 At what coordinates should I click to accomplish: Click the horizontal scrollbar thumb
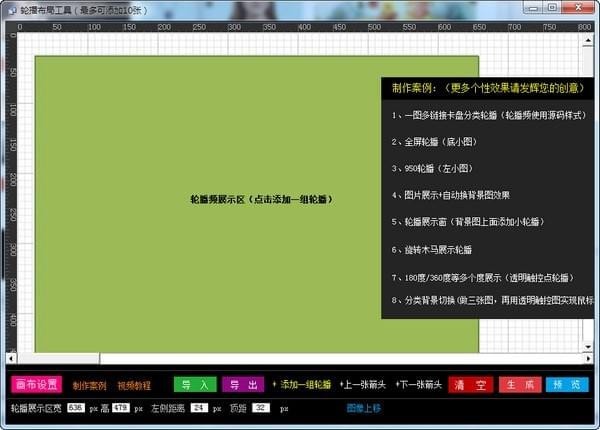tap(59, 358)
